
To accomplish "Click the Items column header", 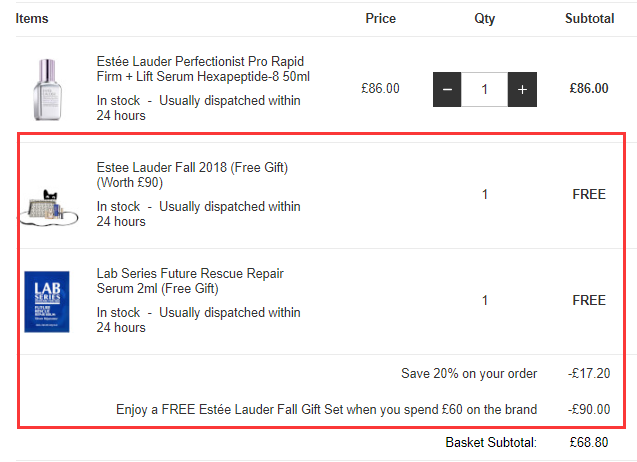I will click(32, 18).
